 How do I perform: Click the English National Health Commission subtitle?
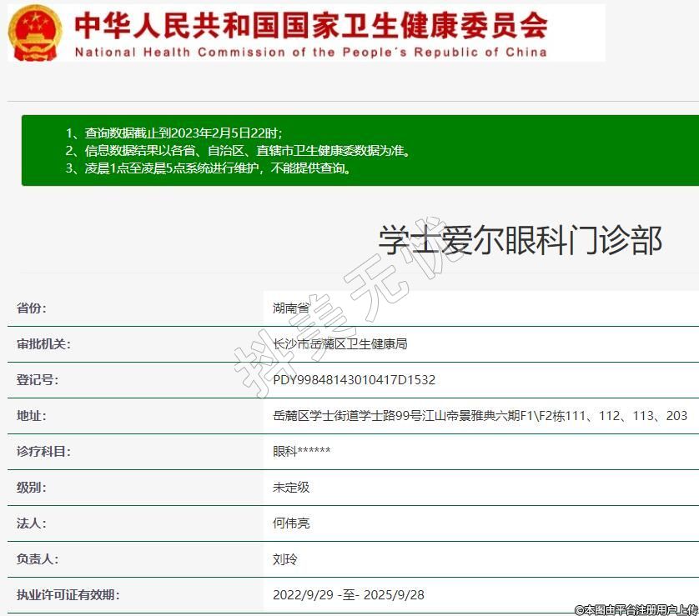[x=310, y=52]
